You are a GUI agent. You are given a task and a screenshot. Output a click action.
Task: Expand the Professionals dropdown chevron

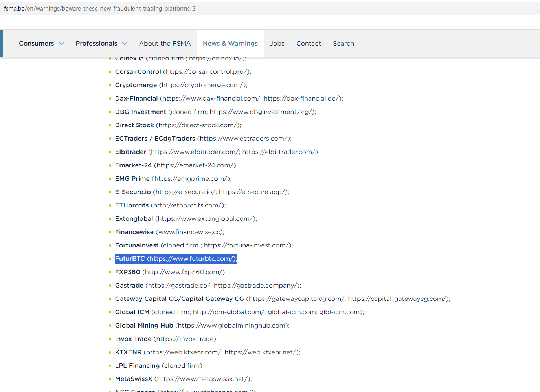[x=125, y=44]
